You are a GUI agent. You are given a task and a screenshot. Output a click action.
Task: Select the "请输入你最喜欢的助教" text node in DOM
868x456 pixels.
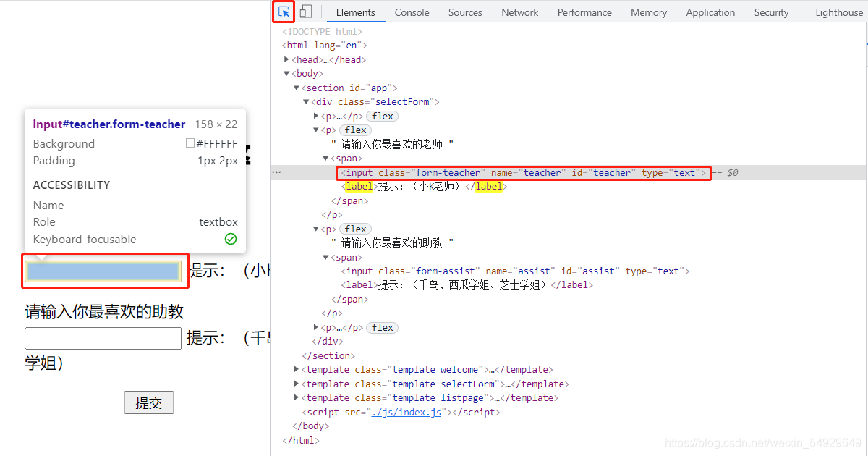click(x=392, y=243)
